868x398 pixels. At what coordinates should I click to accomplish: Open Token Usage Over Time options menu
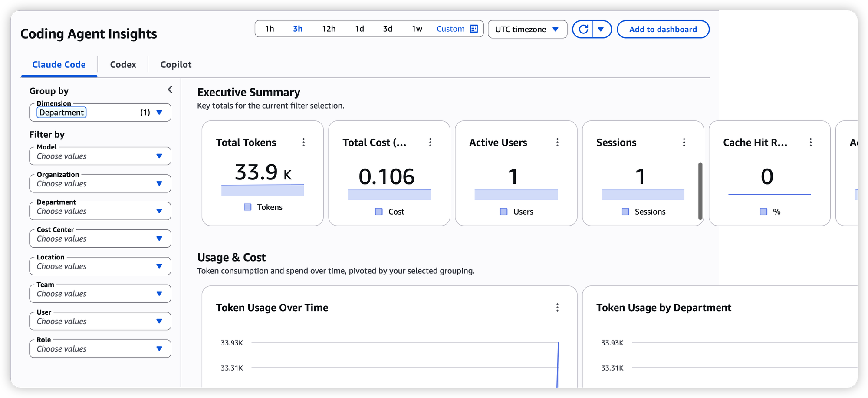[x=557, y=308]
